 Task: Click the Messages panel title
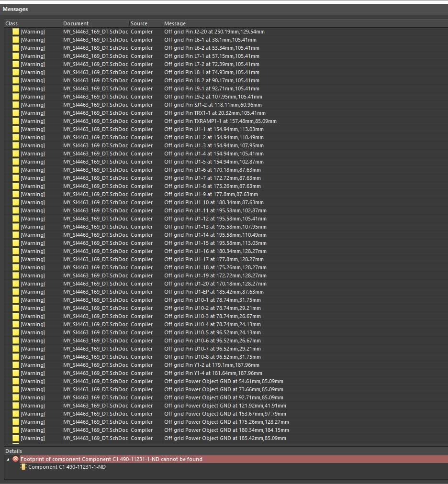pyautogui.click(x=15, y=9)
